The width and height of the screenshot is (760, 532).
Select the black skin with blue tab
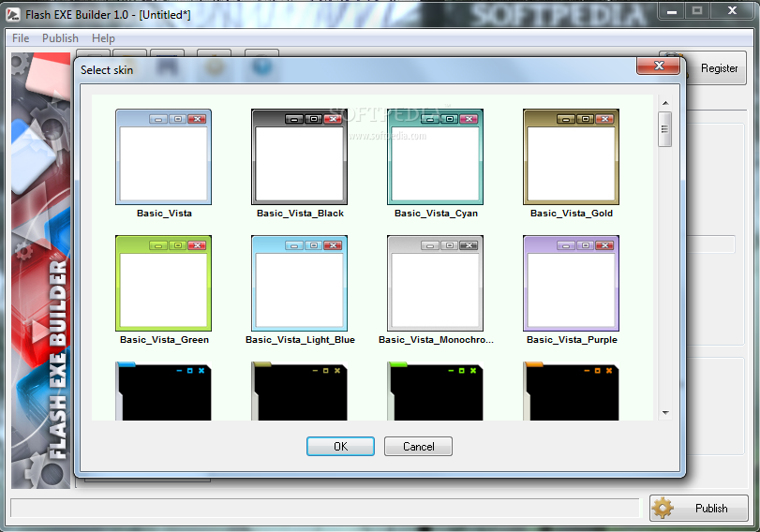[x=163, y=391]
